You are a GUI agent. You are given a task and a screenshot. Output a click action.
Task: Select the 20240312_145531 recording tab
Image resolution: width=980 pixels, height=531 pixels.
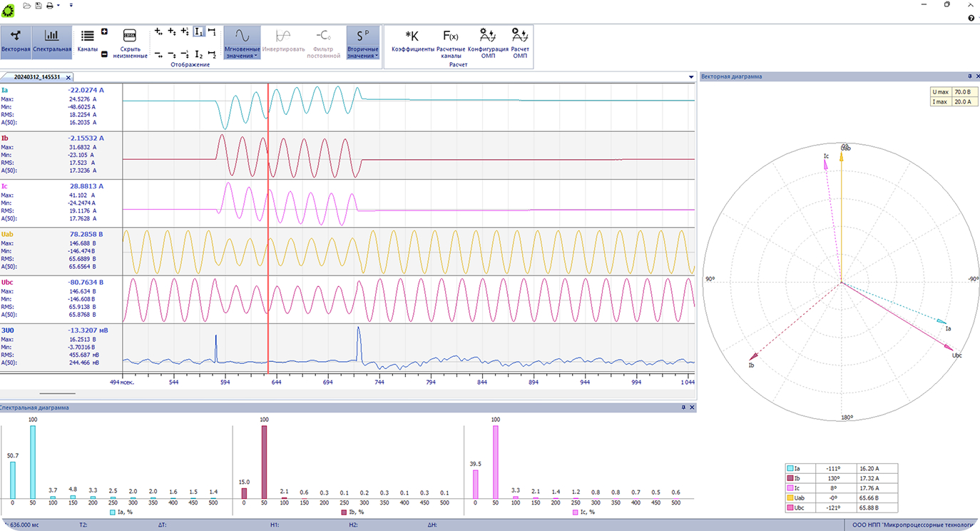pyautogui.click(x=37, y=77)
